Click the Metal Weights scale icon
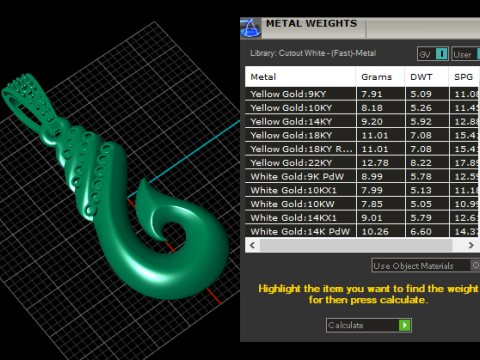480x360 pixels. tap(250, 28)
